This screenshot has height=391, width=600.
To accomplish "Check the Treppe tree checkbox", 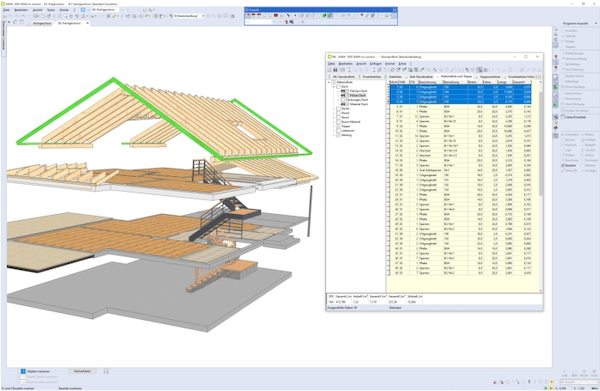I will pos(338,126).
